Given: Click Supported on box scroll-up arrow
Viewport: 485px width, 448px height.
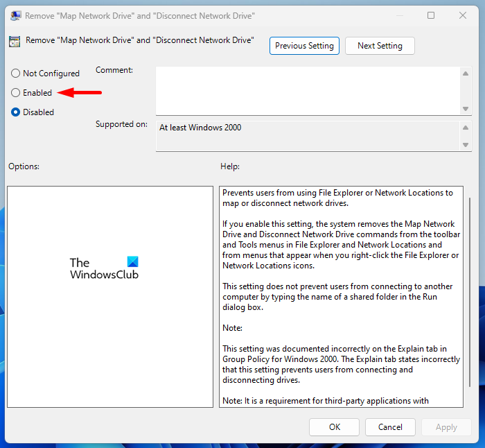Looking at the screenshot, I should [466, 128].
